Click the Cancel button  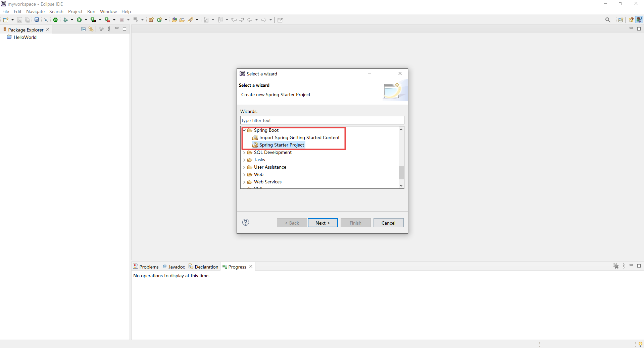[388, 223]
